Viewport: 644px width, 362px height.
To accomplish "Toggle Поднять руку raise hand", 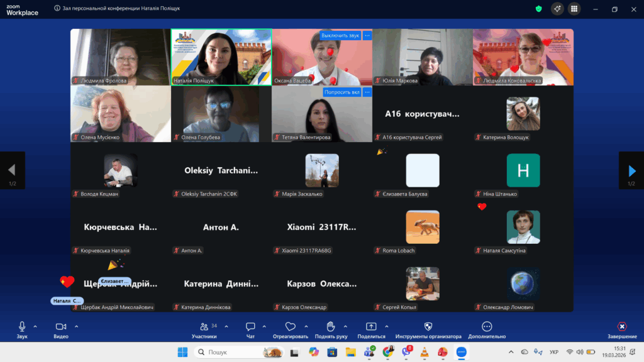I will pyautogui.click(x=330, y=327).
